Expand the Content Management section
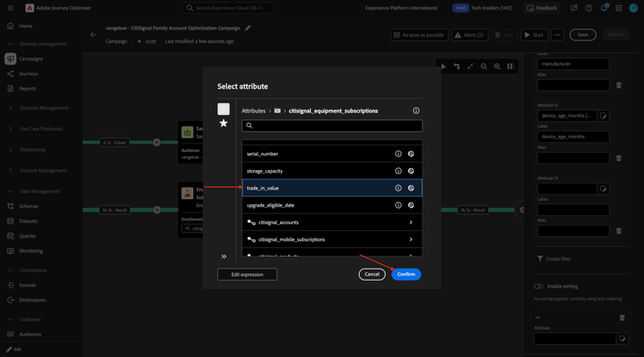Screen dimensions: 644x357 coord(10,170)
